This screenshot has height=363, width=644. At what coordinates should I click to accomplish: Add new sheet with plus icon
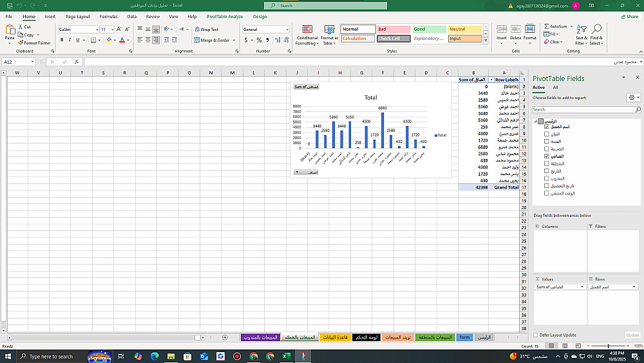pyautogui.click(x=225, y=337)
